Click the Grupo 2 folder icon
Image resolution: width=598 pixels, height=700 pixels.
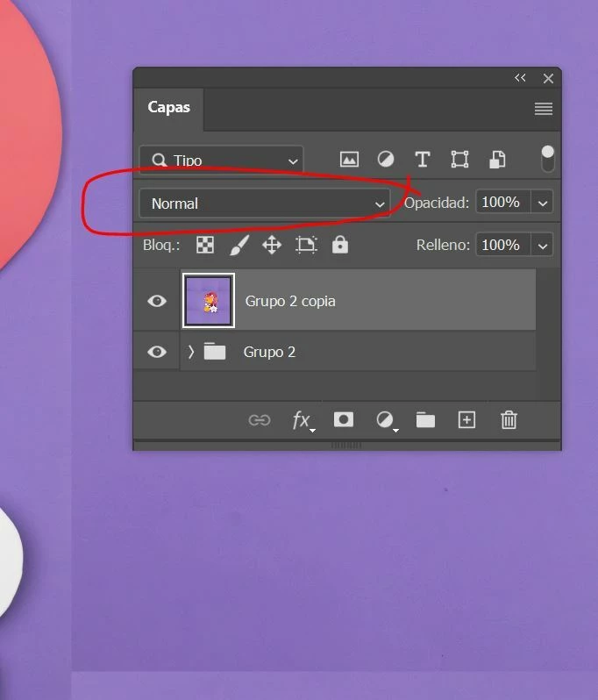[215, 352]
